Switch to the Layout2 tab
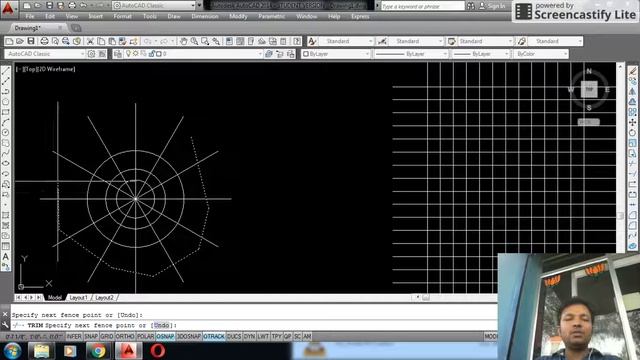This screenshot has width=640, height=360. 104,298
